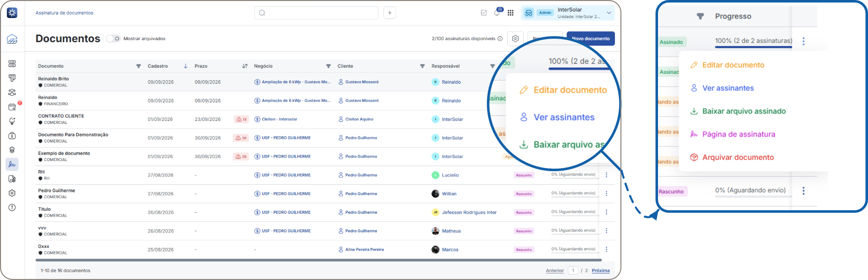Expand the InterSolar account dropdown

tap(609, 13)
